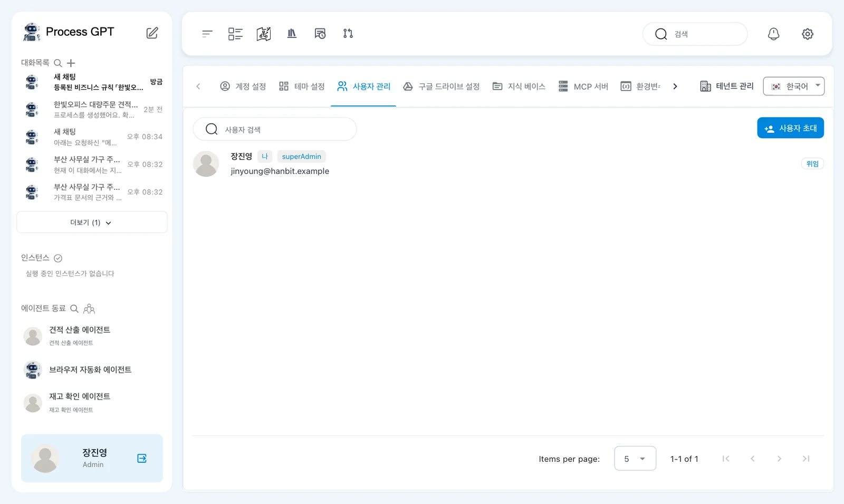Click the instance check circle icon
This screenshot has height=504, width=844.
58,258
